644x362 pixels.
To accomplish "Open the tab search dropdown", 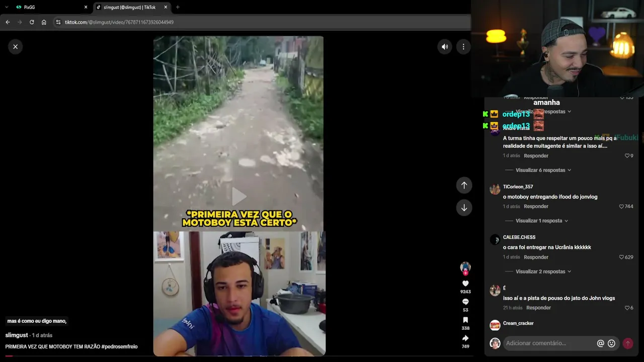I will point(7,7).
